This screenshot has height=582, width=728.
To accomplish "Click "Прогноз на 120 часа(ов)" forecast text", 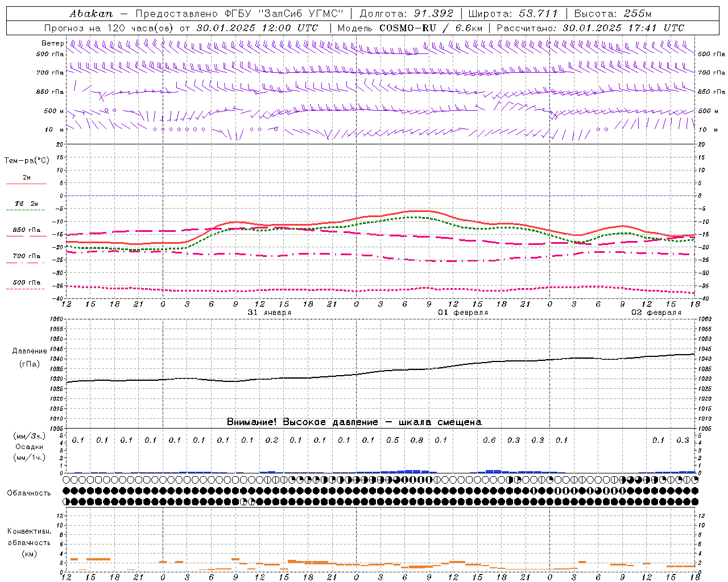I will [x=110, y=28].
